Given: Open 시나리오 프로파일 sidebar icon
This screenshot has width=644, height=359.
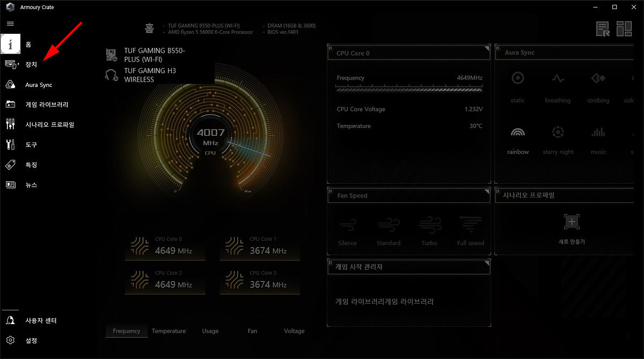Looking at the screenshot, I should pos(10,124).
